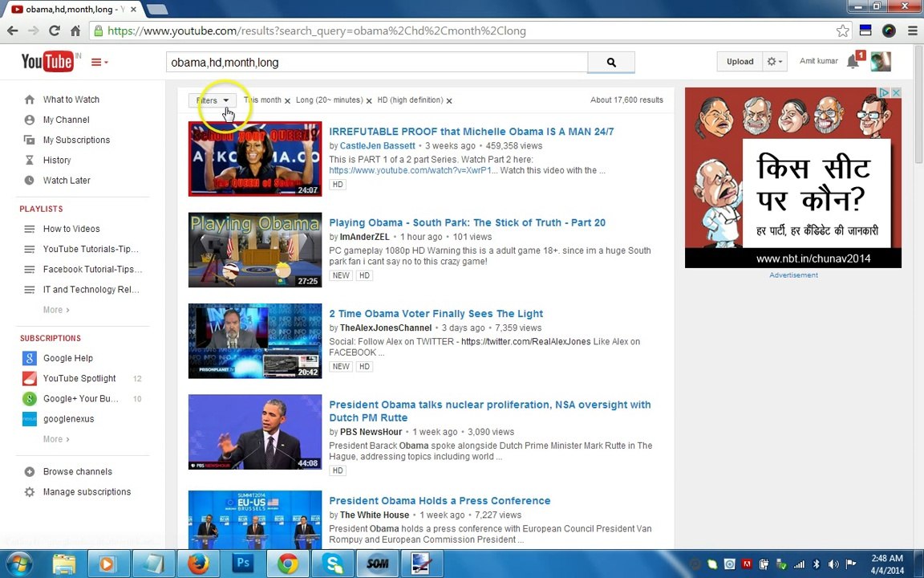Open the YouTube Spotlight subscription

(79, 378)
